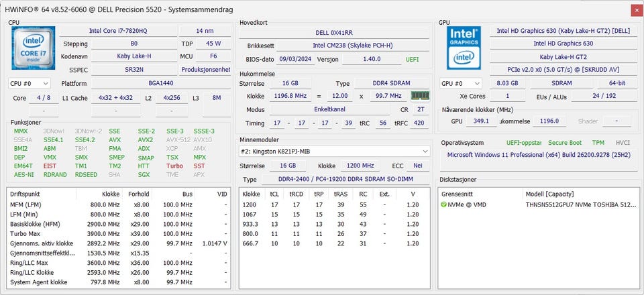The height and width of the screenshot is (295, 644).
Task: Select the Basisklokke (HFM) row
Action: coord(119,224)
